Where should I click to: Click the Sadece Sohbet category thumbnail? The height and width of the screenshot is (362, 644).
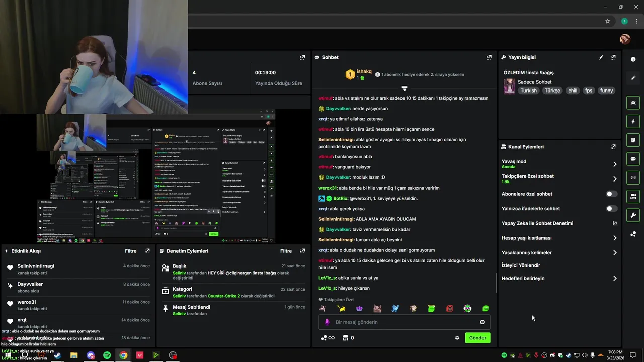[509, 86]
